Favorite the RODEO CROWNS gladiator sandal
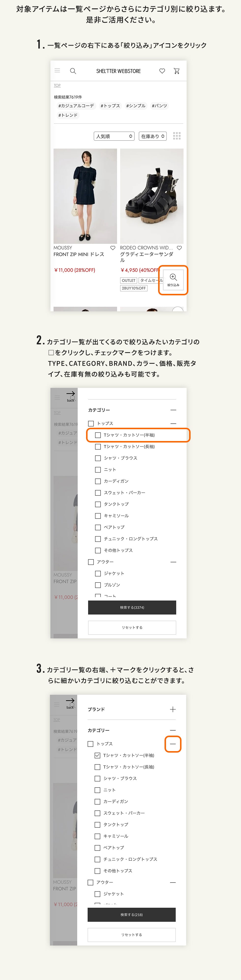 (x=180, y=248)
